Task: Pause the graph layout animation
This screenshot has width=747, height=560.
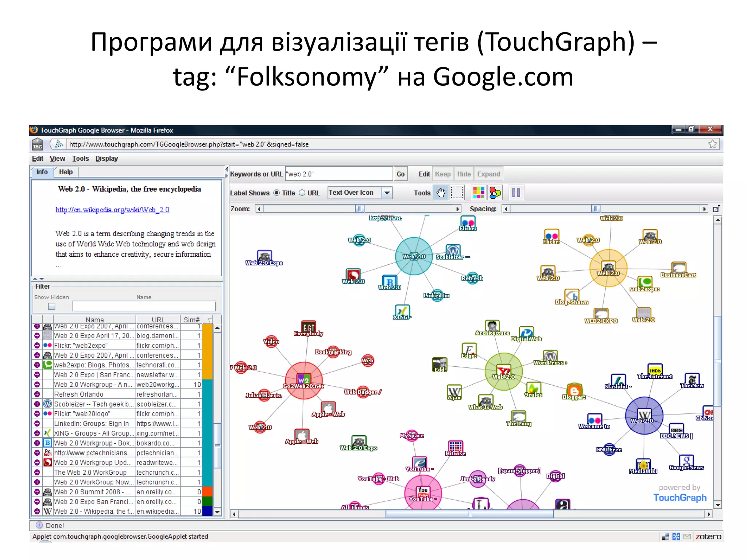Action: click(x=516, y=192)
